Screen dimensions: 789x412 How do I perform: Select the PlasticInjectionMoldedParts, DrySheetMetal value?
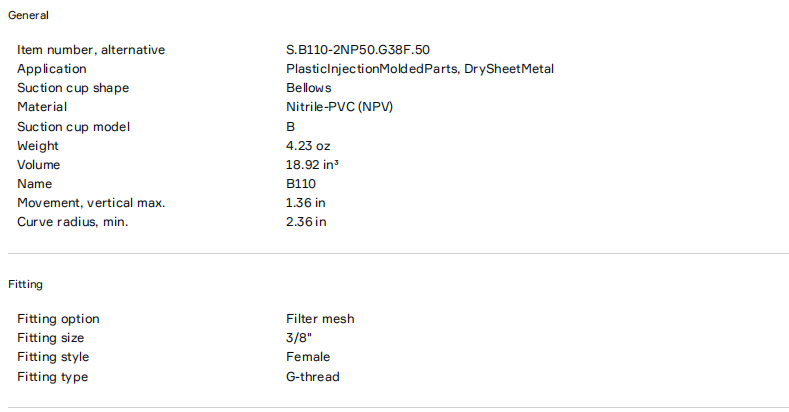(419, 69)
